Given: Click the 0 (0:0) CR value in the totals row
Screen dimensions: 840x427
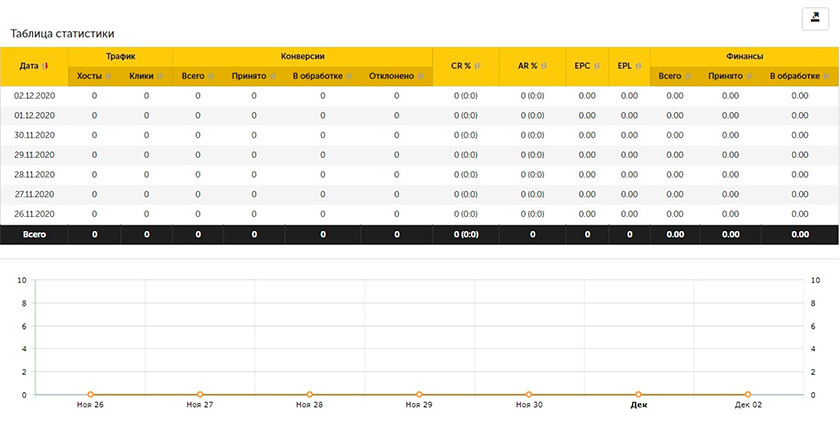Looking at the screenshot, I should click(466, 235).
